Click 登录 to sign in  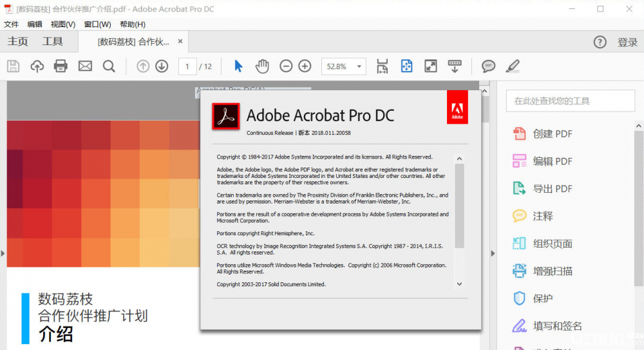tap(627, 42)
